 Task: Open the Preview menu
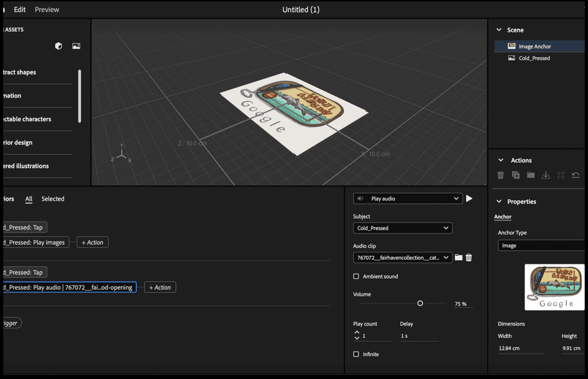(47, 9)
